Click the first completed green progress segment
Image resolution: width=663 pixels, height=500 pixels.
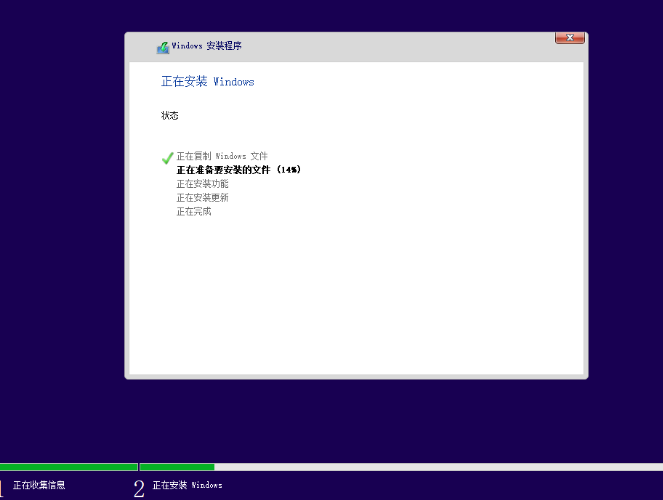68,467
